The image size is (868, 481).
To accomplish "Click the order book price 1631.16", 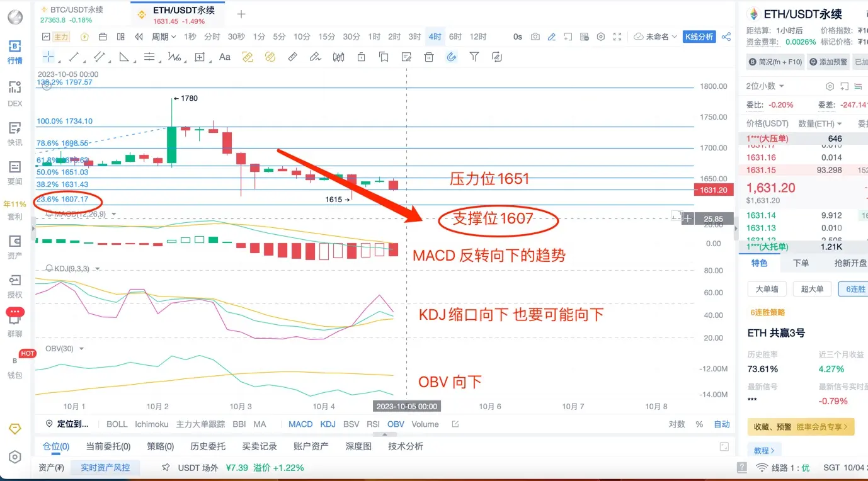I will point(761,157).
